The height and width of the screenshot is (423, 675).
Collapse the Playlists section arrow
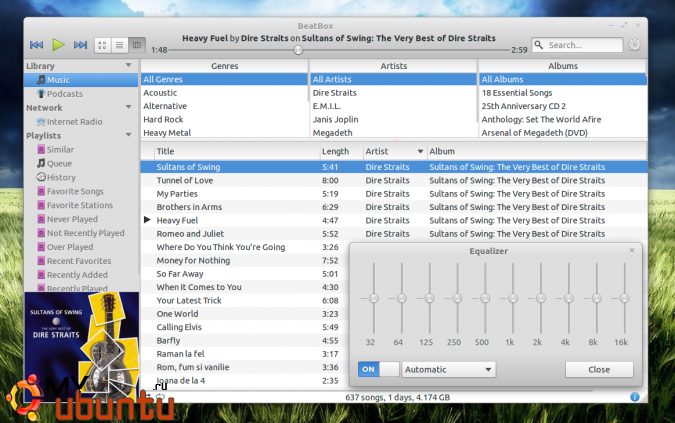(128, 135)
